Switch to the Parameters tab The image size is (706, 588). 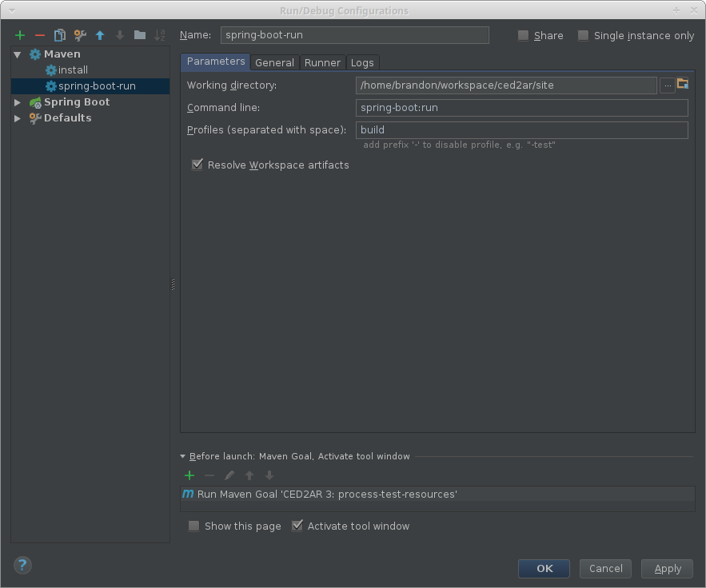[x=216, y=62]
